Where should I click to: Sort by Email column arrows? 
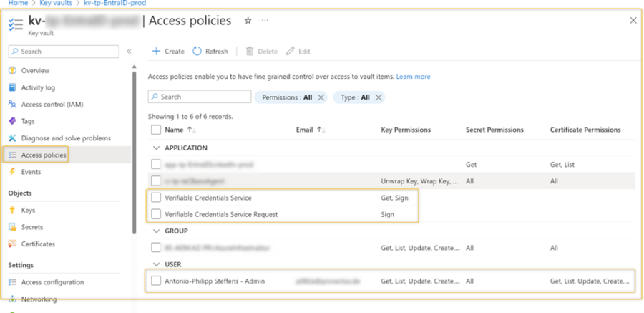click(321, 130)
